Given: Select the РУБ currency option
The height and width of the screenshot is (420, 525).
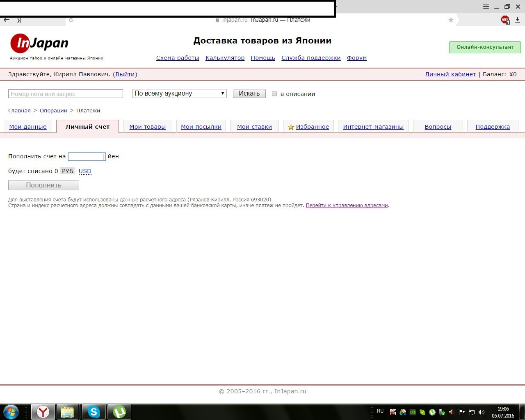Looking at the screenshot, I should tap(68, 171).
